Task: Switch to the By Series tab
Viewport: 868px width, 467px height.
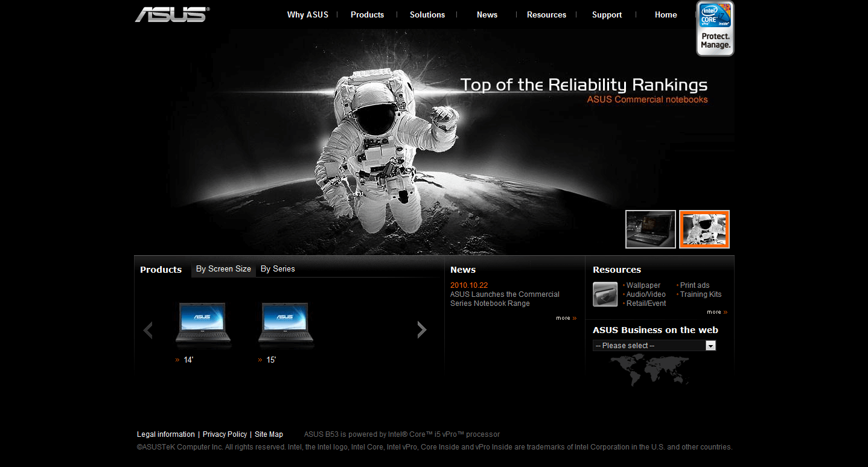Action: pyautogui.click(x=278, y=269)
